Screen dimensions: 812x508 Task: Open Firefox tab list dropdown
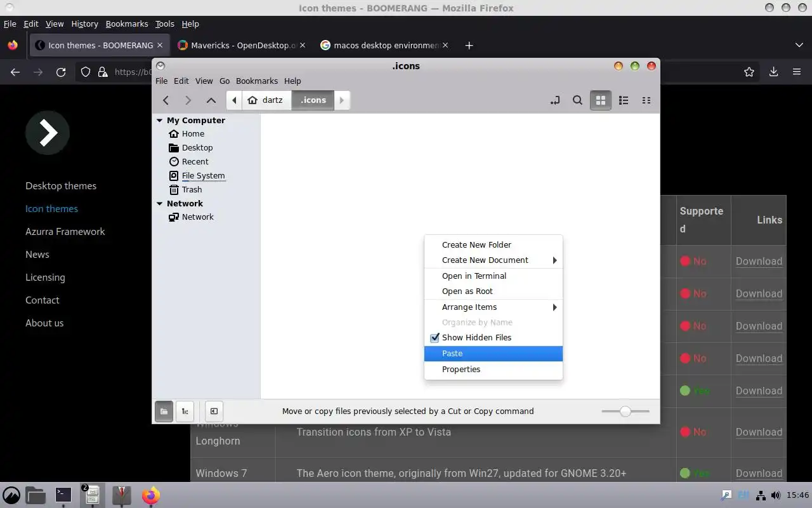pyautogui.click(x=799, y=45)
